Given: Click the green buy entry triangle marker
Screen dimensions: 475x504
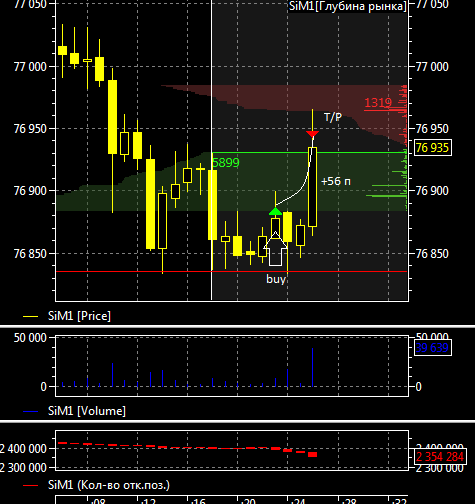Looking at the screenshot, I should (275, 211).
